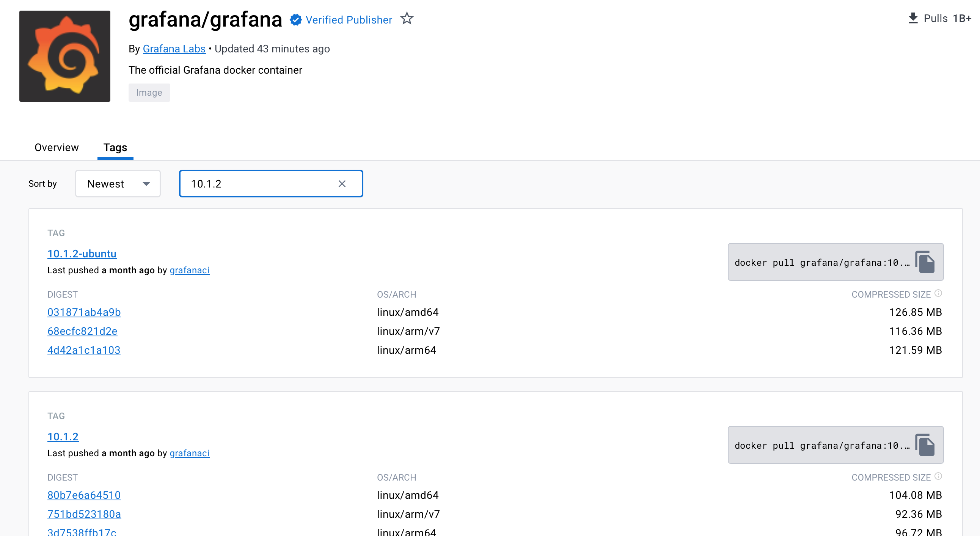
Task: Click the Grafana logo image
Action: click(65, 57)
